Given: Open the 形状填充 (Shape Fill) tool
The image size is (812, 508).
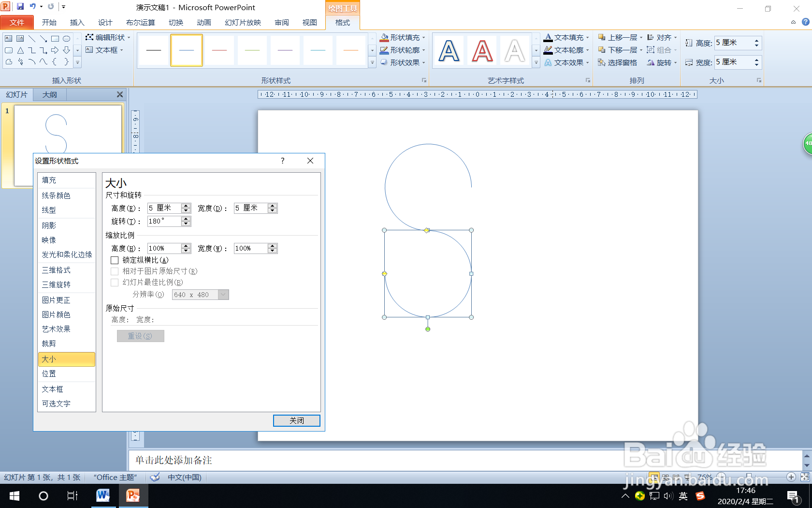Looking at the screenshot, I should [x=403, y=37].
